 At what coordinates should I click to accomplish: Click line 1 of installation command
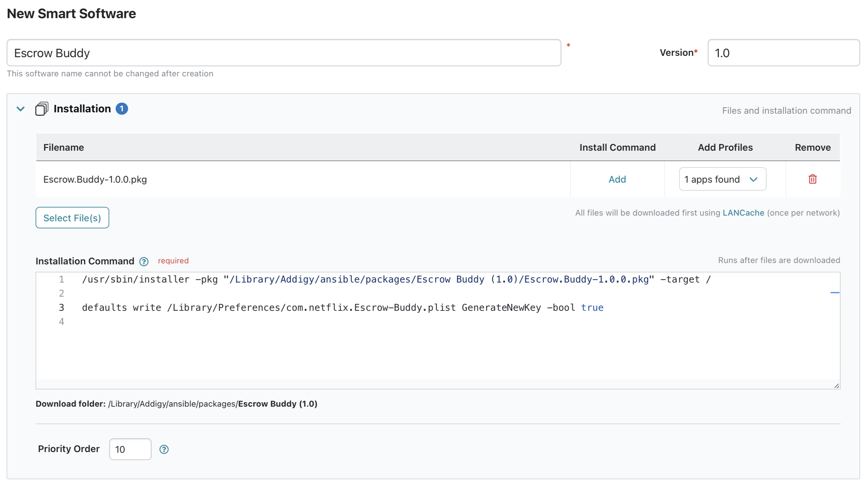pos(396,279)
